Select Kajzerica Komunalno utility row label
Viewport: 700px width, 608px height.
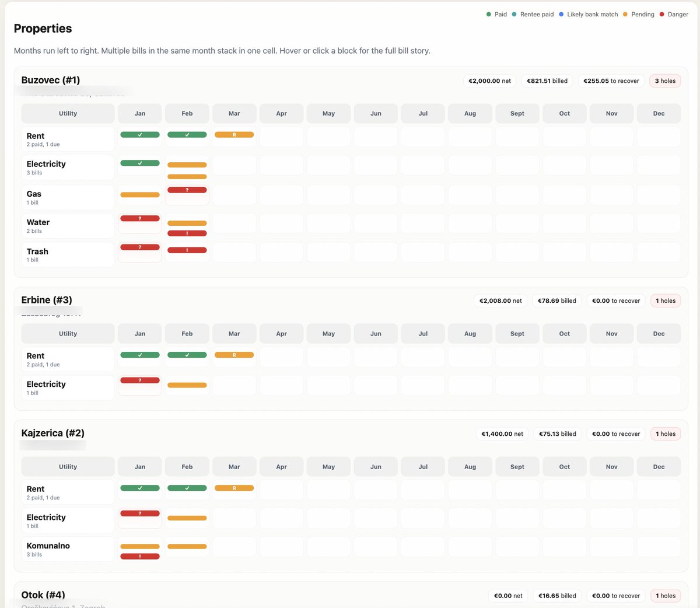click(48, 546)
